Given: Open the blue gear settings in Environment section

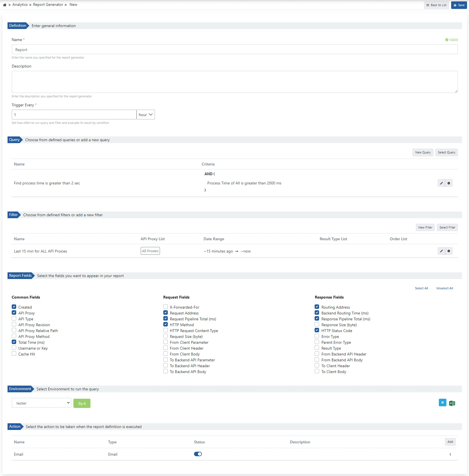Looking at the screenshot, I should (x=442, y=403).
